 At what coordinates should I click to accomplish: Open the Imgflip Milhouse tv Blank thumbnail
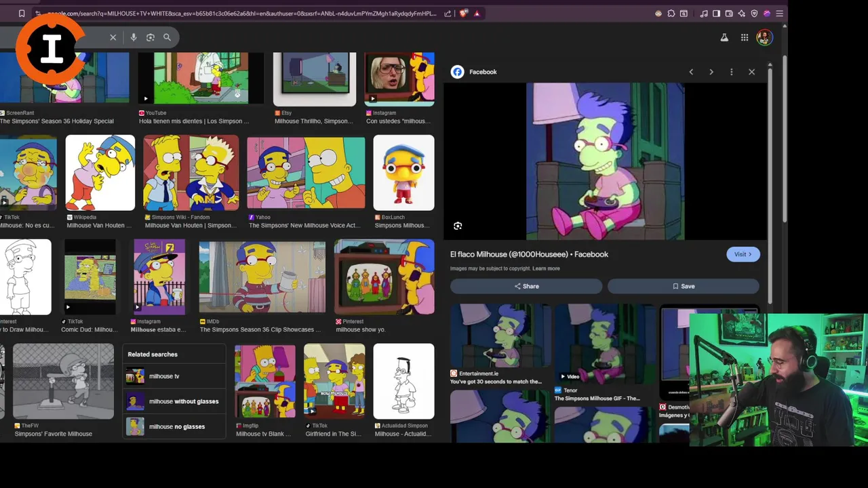tap(265, 382)
